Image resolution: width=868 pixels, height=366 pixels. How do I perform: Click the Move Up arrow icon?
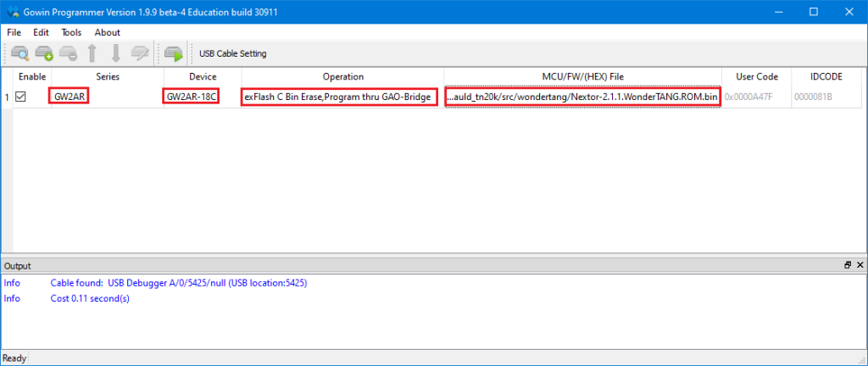click(92, 53)
